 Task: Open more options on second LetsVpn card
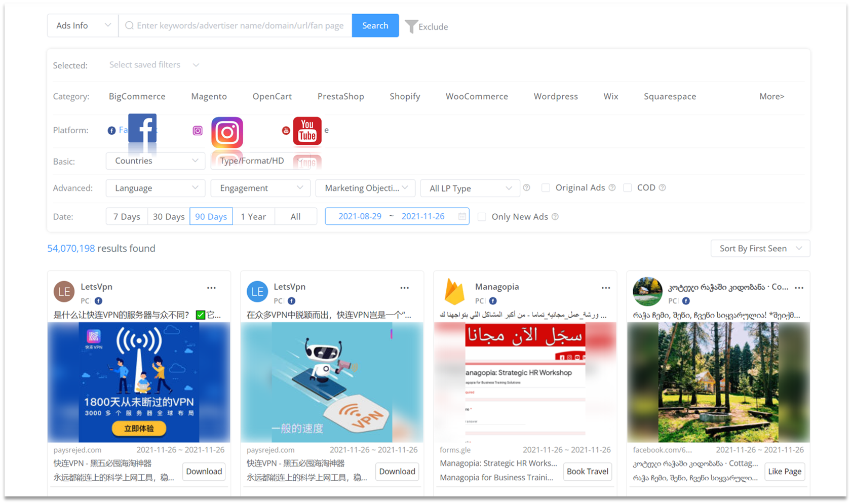click(x=404, y=288)
